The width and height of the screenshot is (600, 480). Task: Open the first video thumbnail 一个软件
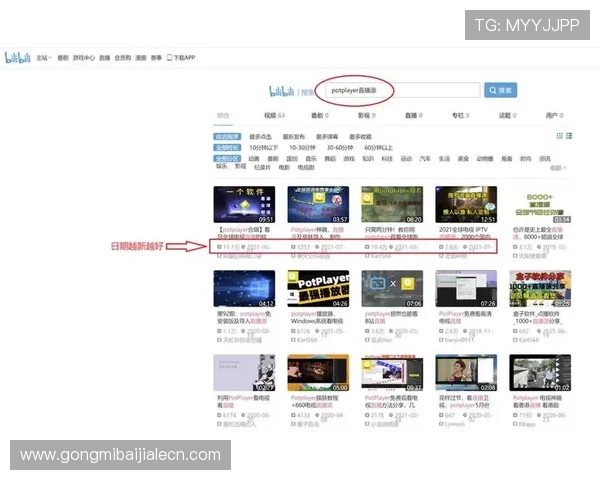(244, 204)
